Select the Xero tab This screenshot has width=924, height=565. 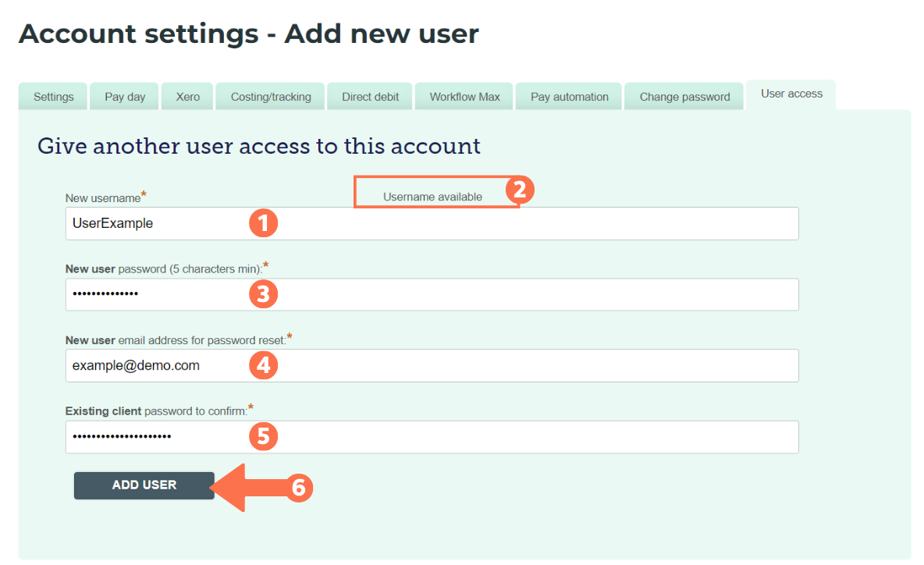pyautogui.click(x=187, y=96)
